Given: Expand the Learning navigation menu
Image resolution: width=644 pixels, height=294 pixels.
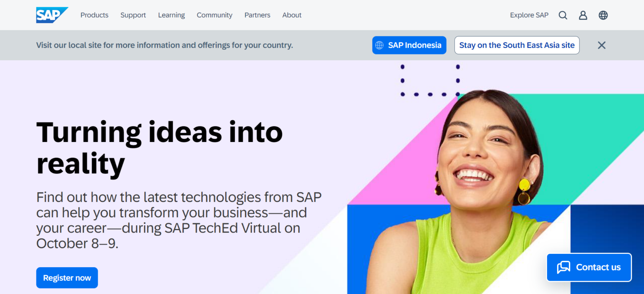Looking at the screenshot, I should [171, 15].
